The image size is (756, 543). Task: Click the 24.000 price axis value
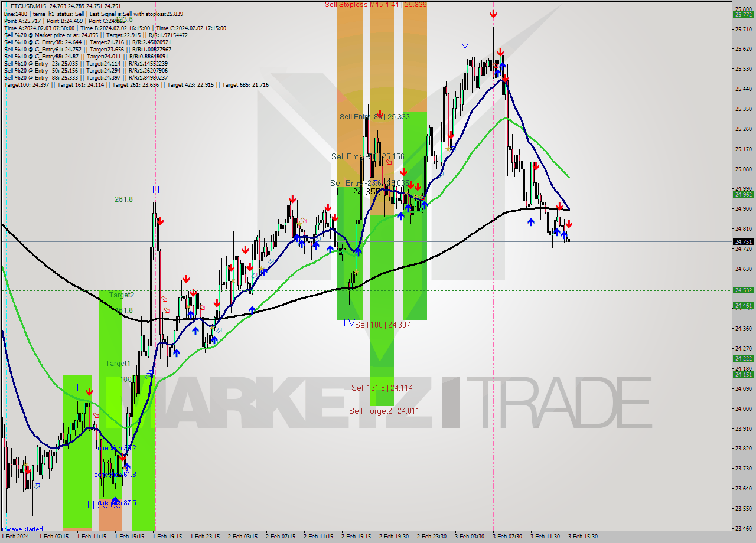pyautogui.click(x=743, y=408)
